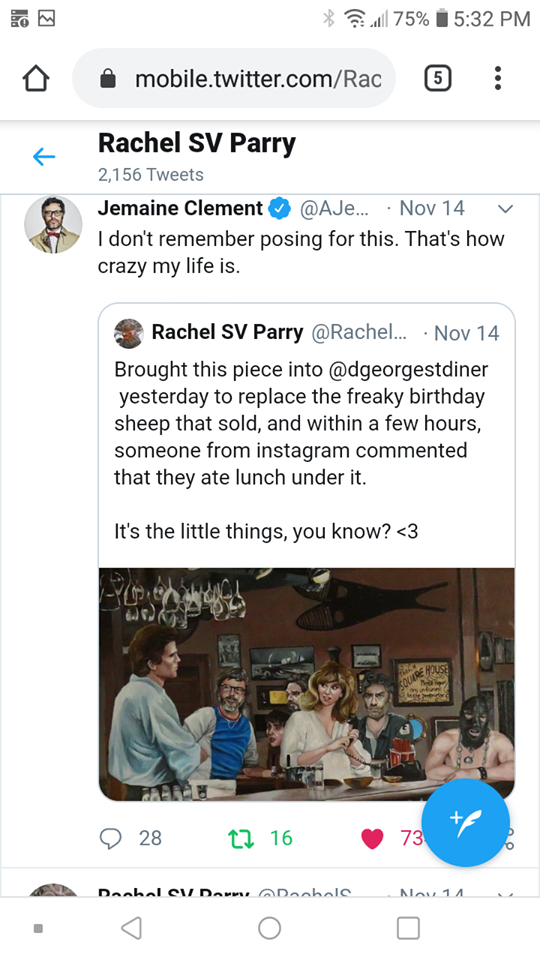Open the tab switcher showing 5

point(438,78)
